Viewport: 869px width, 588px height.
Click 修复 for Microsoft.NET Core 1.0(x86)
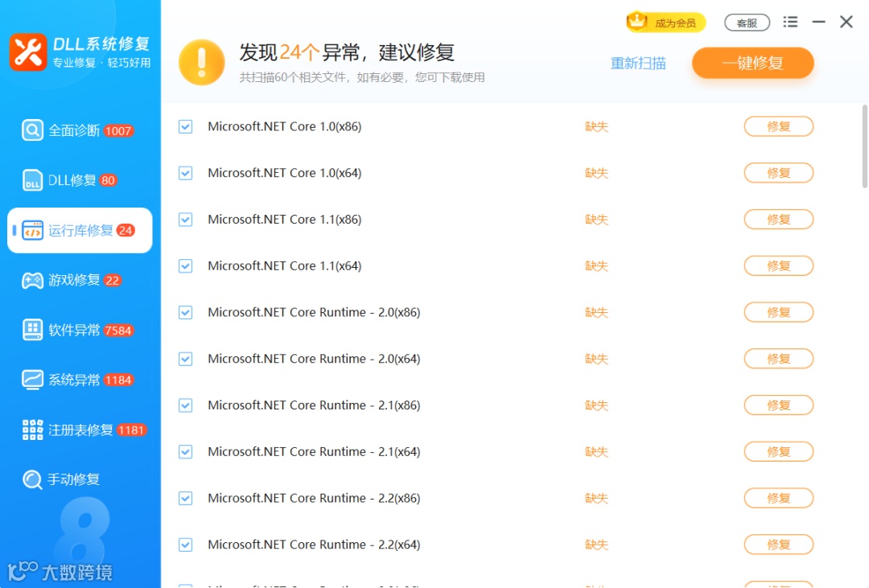pos(779,126)
